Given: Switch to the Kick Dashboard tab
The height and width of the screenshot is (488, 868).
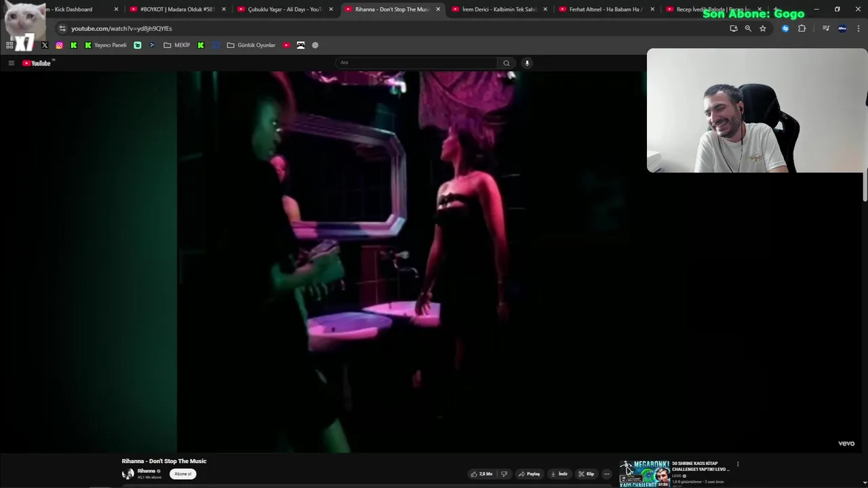Looking at the screenshot, I should point(73,9).
